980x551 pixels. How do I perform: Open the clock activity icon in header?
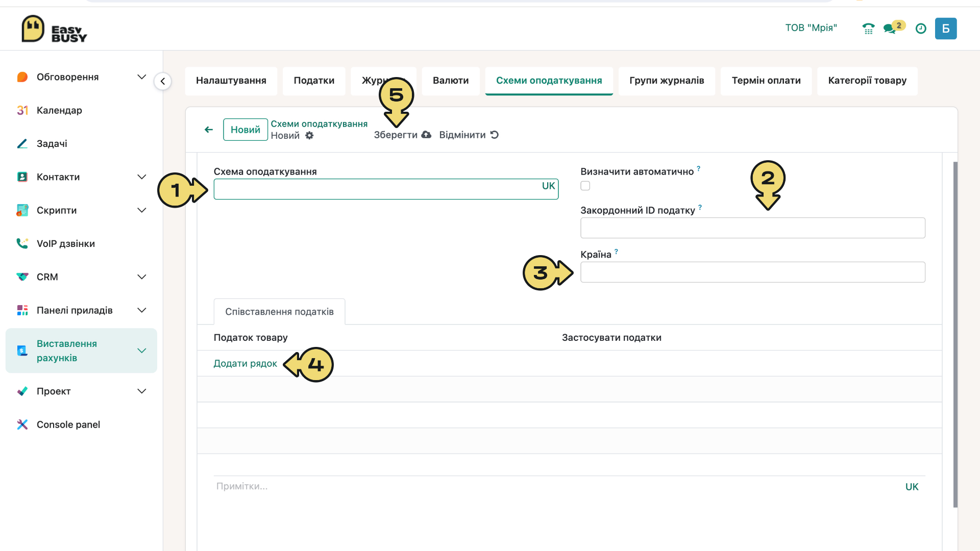click(x=921, y=29)
